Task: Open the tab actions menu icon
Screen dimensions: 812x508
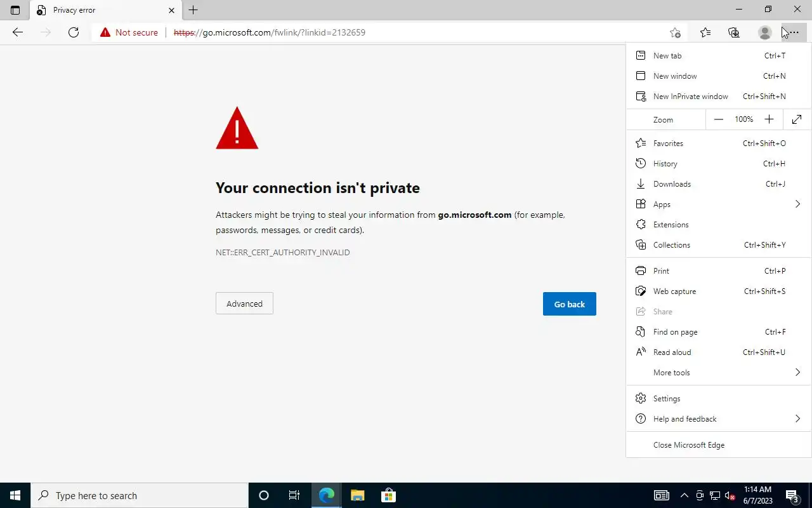Action: pos(15,10)
